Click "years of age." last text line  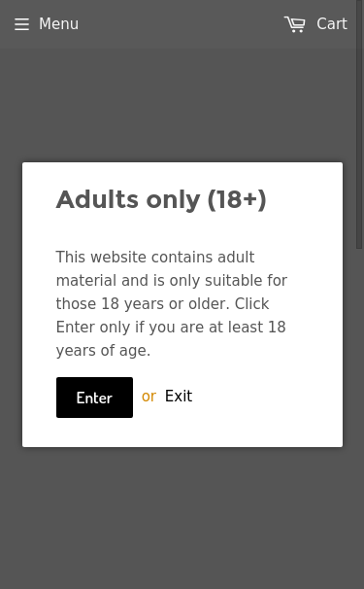coord(103,351)
